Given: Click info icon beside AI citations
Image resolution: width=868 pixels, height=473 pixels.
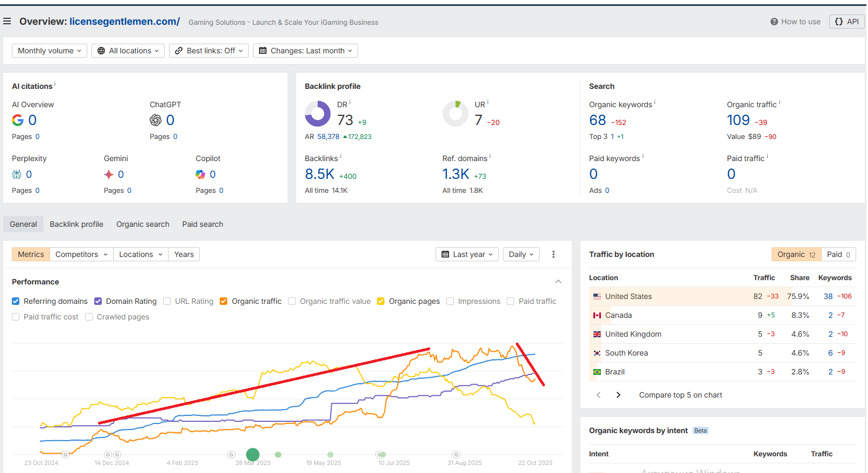Looking at the screenshot, I should coord(55,84).
